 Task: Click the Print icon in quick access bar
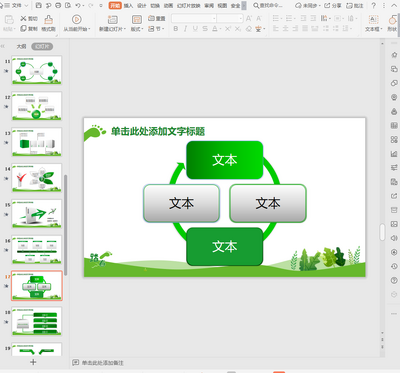pyautogui.click(x=58, y=6)
